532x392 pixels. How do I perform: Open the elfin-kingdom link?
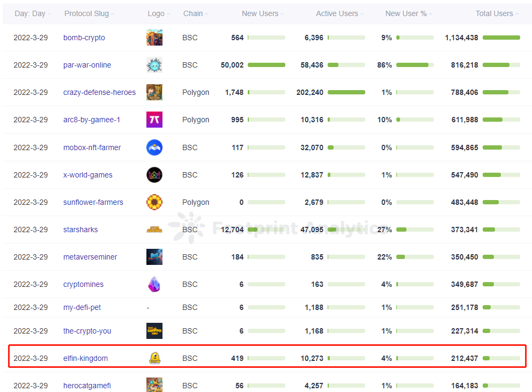[x=85, y=358]
